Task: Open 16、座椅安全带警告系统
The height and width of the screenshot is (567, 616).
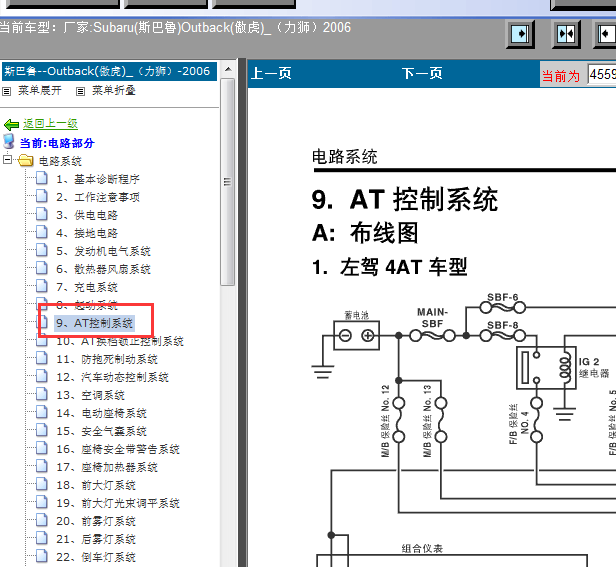Action: (118, 449)
